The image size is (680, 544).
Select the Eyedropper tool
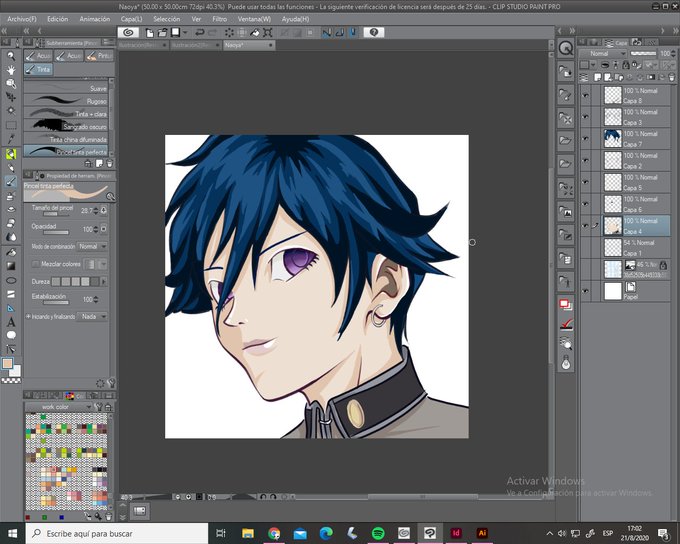11,138
